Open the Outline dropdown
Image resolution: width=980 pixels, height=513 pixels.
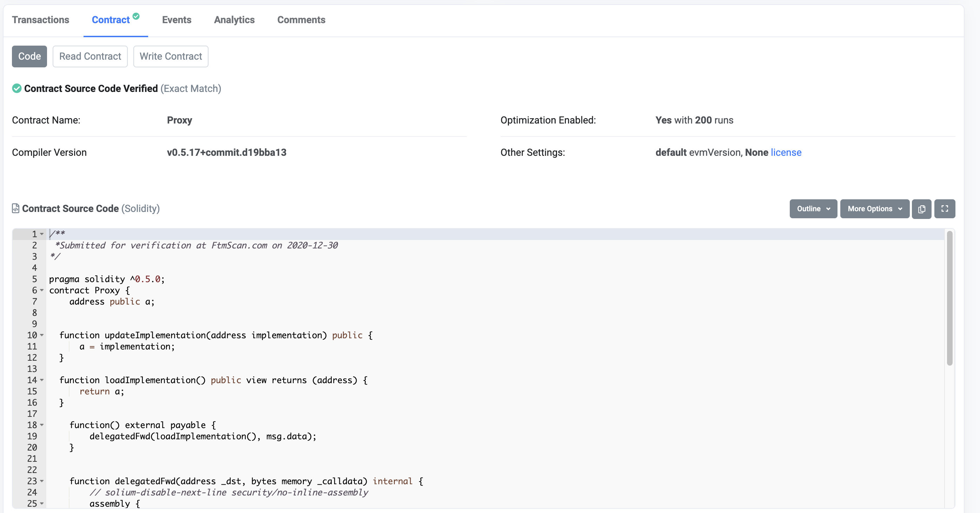tap(813, 209)
